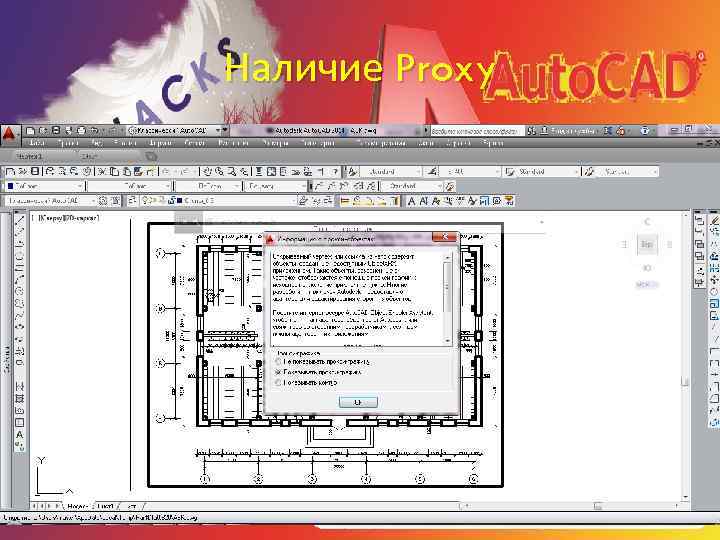Click Help icon in title bar
720x540 pixels.
point(645,131)
